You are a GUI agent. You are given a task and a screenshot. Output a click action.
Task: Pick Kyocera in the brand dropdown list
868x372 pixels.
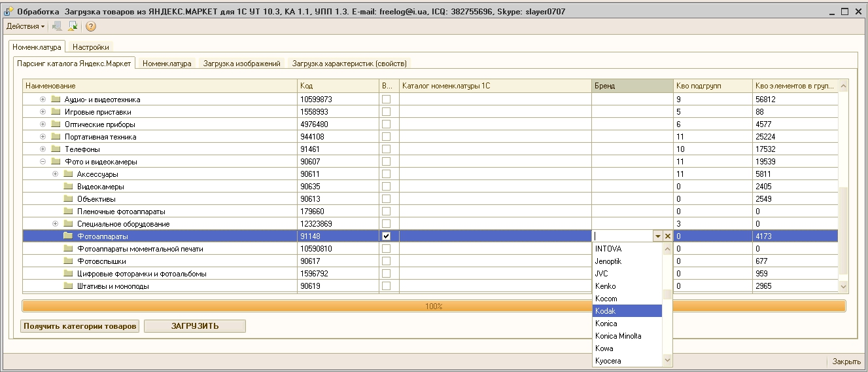click(x=627, y=361)
